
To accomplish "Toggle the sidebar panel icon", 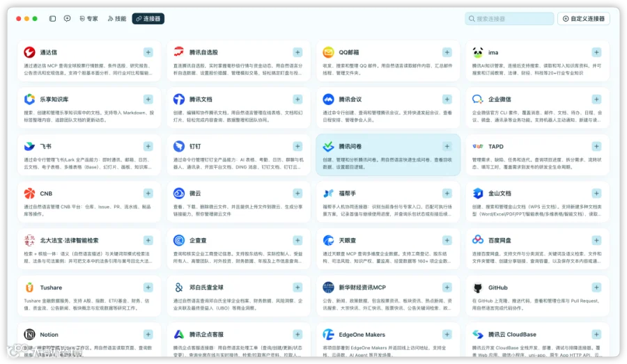I will pyautogui.click(x=52, y=18).
